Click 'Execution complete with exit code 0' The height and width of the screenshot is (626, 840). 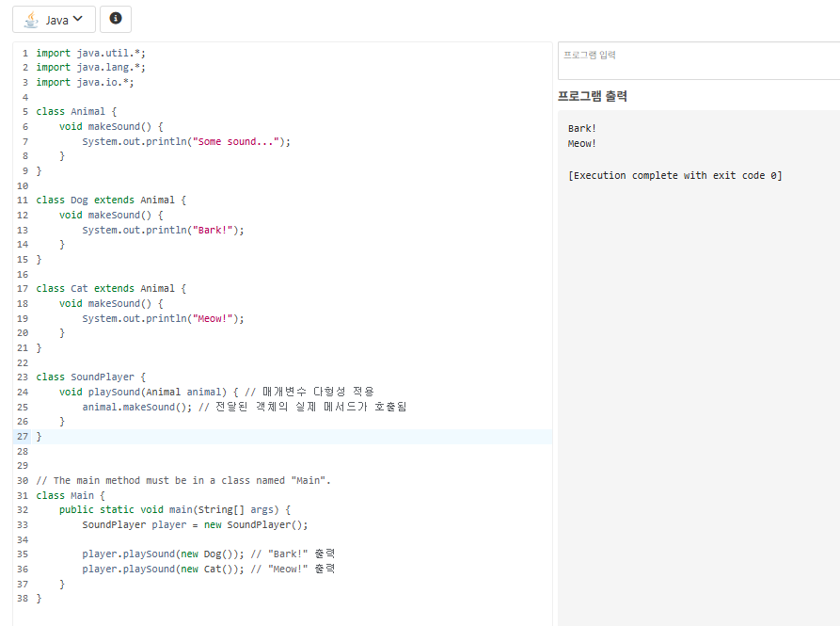[675, 175]
